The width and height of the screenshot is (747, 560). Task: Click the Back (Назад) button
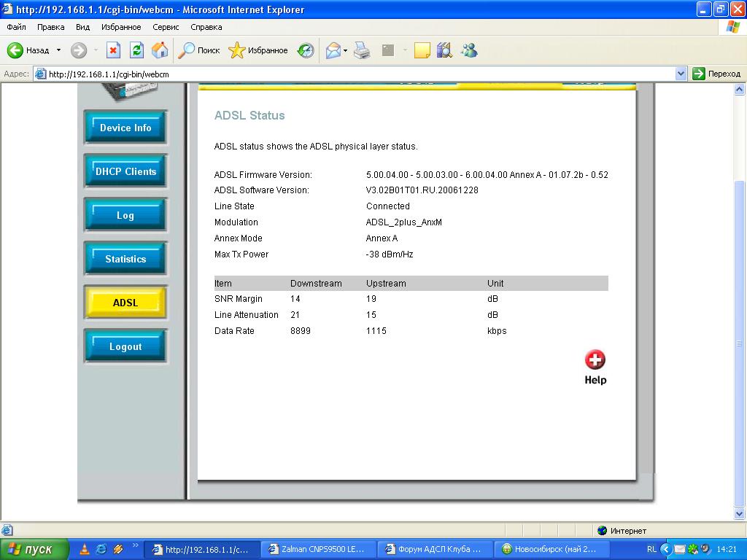click(29, 50)
